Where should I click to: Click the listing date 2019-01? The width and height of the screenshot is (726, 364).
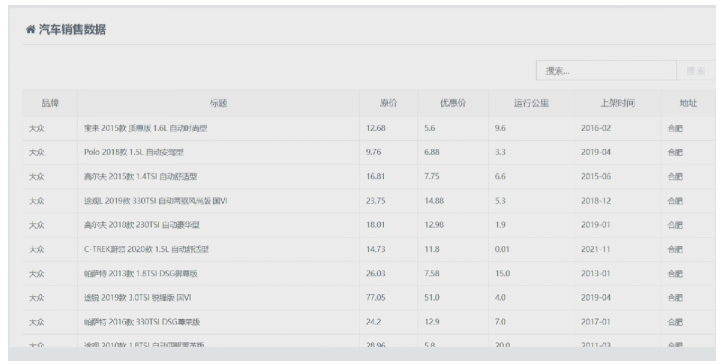596,225
